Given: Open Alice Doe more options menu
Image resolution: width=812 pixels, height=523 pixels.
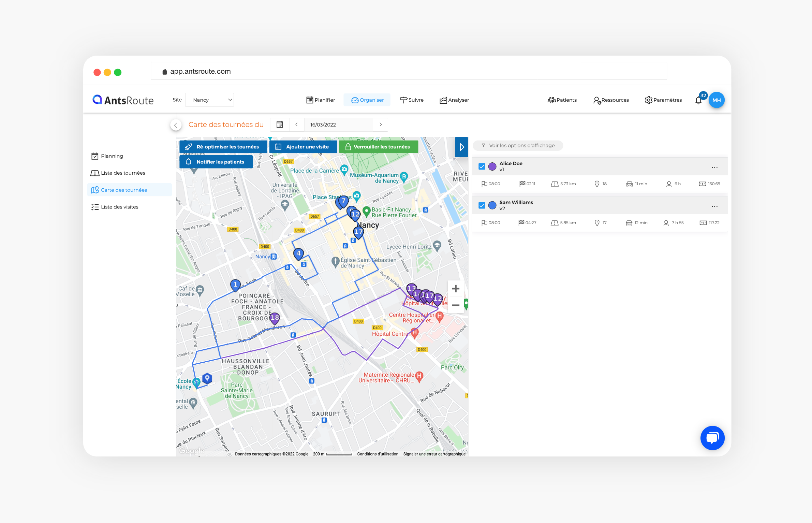Looking at the screenshot, I should (x=714, y=168).
